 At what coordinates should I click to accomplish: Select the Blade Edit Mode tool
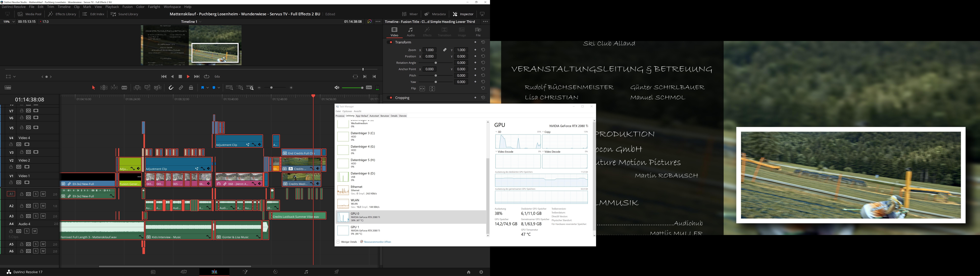124,88
